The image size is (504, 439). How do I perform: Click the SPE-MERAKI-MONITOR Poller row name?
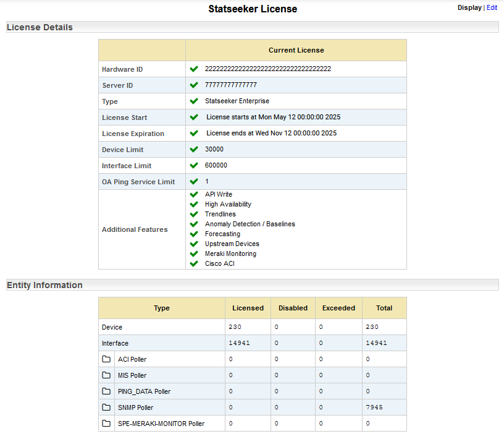[x=161, y=424]
